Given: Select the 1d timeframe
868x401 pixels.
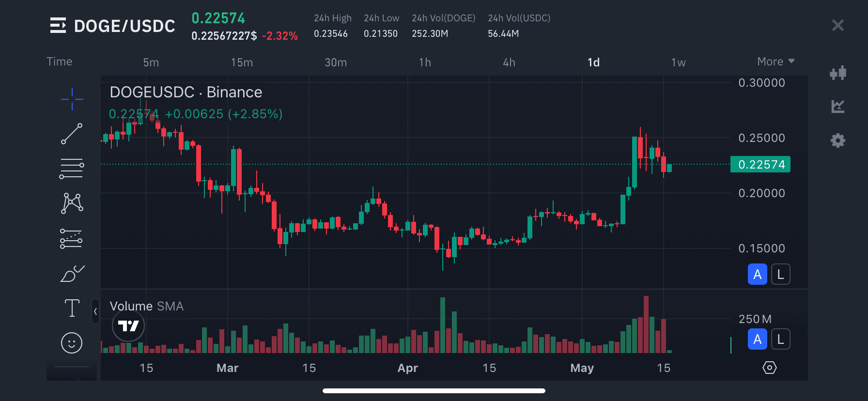Looking at the screenshot, I should coord(593,62).
